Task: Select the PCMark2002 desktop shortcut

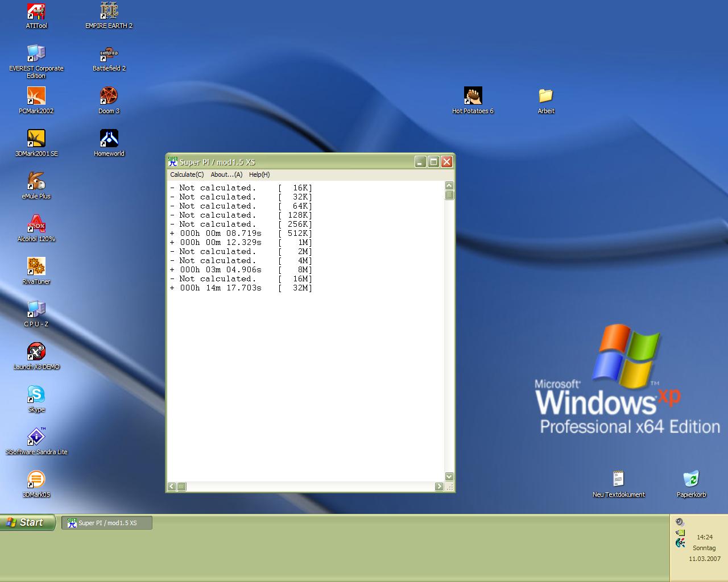Action: click(36, 96)
